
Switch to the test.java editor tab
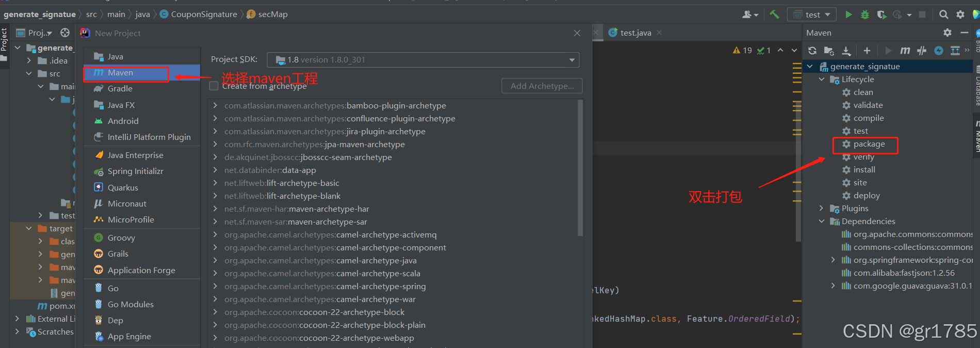635,33
